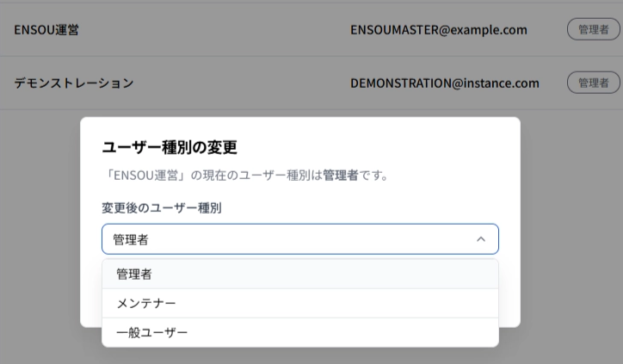This screenshot has width=623, height=364.
Task: Click the bold 管理者 word in the description
Action: coord(341,176)
